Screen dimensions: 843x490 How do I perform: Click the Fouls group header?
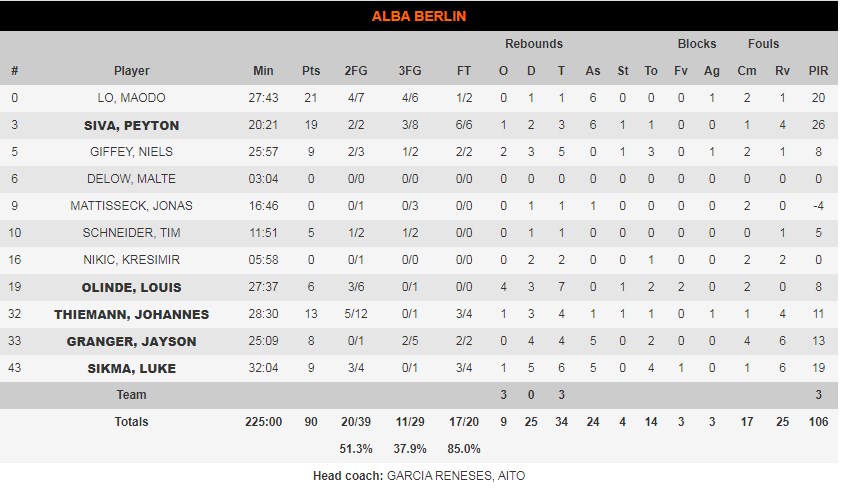763,44
